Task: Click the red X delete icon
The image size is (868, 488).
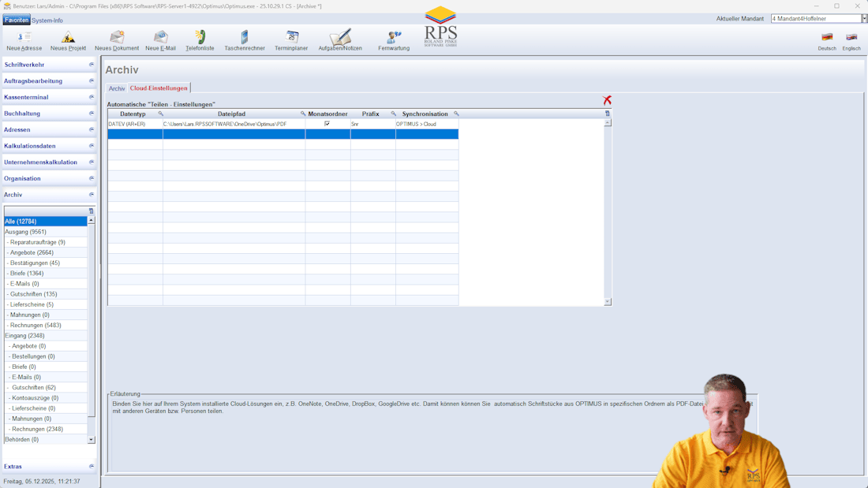Action: click(x=606, y=100)
